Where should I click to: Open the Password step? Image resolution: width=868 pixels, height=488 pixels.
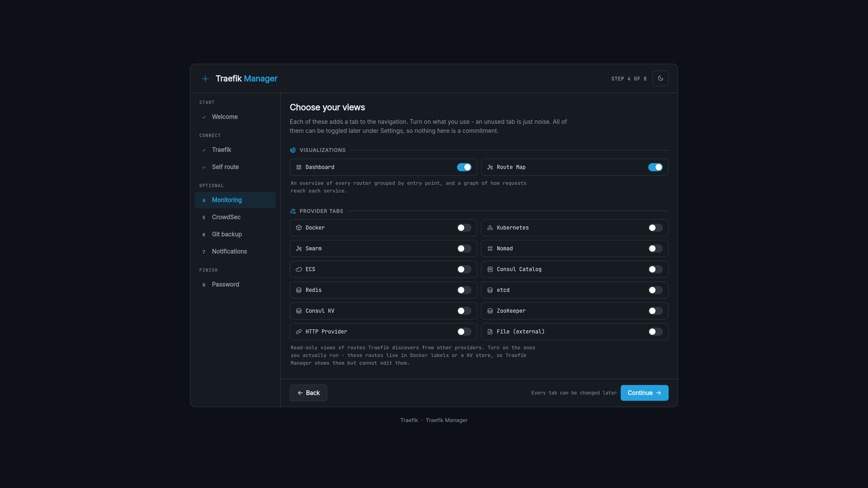pyautogui.click(x=235, y=285)
